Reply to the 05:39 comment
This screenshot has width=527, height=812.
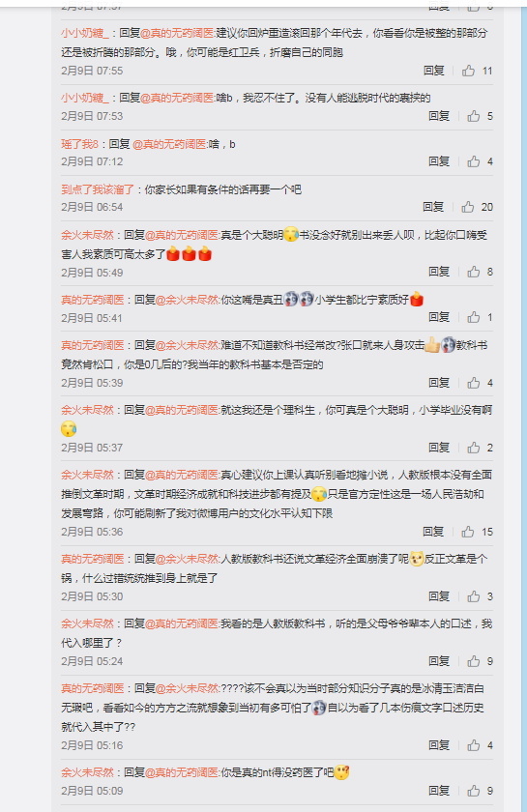pos(439,383)
